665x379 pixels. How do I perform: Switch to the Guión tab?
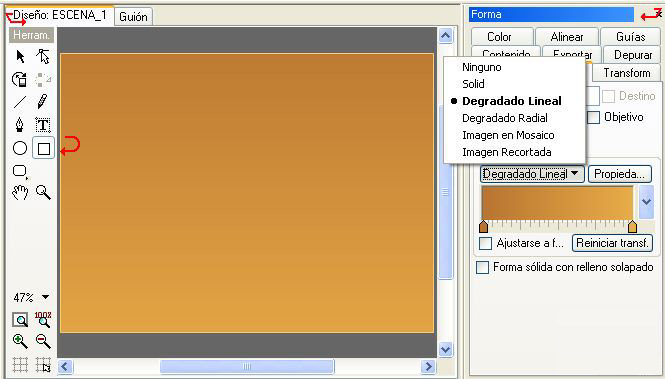(x=133, y=17)
